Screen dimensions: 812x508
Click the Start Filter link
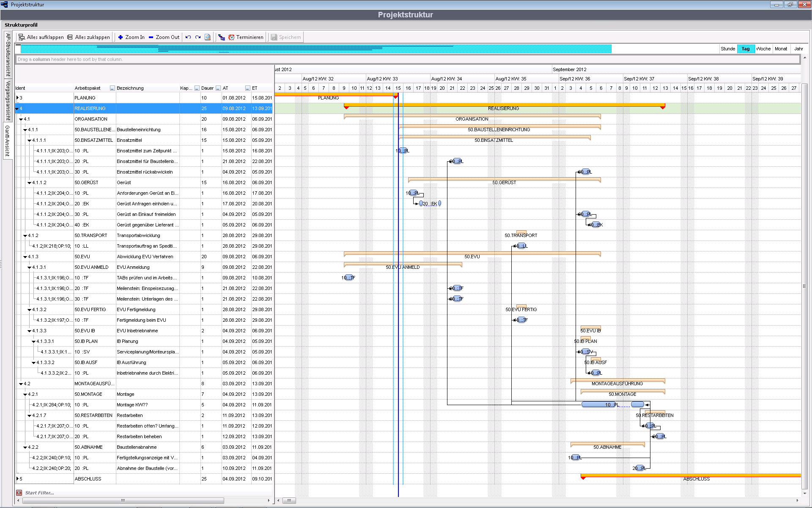[x=39, y=493]
